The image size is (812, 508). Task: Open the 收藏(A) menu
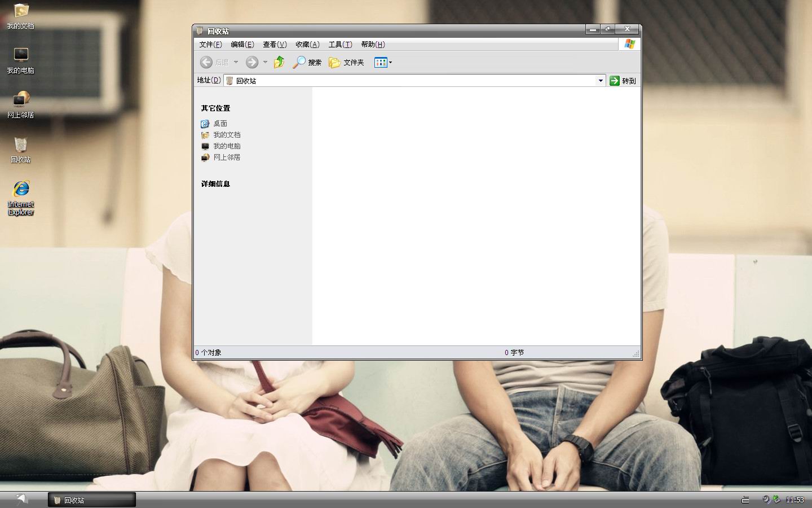[x=307, y=45]
